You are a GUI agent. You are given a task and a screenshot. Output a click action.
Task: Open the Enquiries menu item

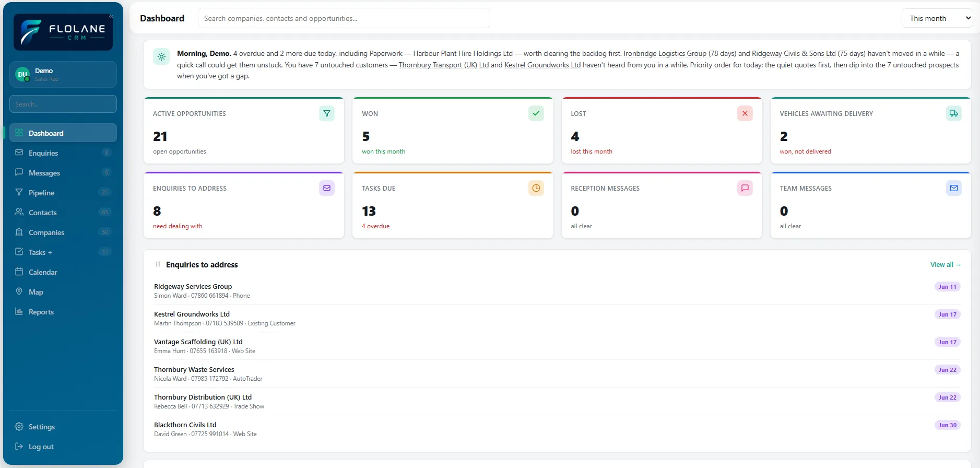click(x=63, y=153)
